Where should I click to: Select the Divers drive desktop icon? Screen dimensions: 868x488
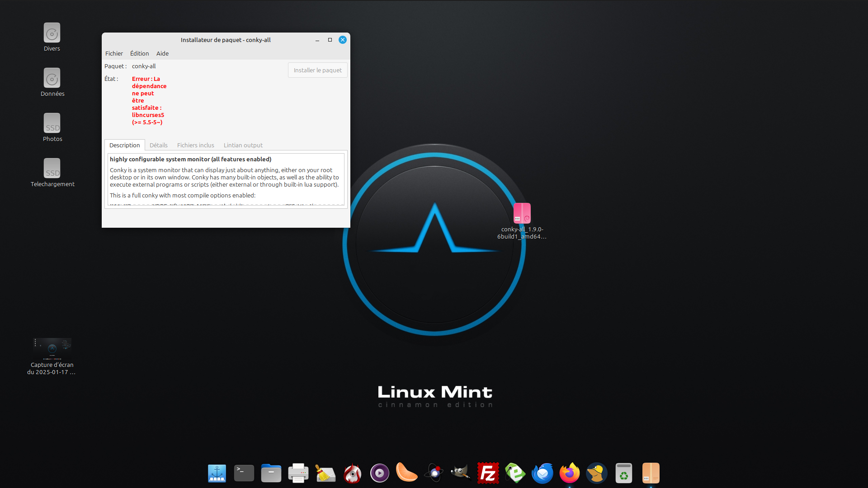(x=52, y=37)
